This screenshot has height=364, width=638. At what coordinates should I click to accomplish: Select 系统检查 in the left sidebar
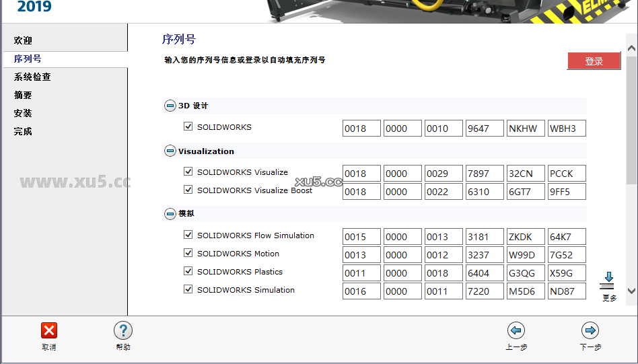pos(32,77)
